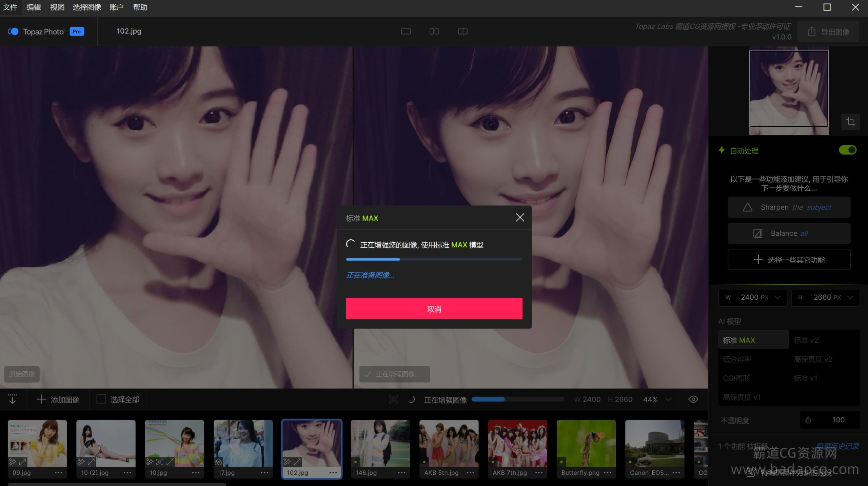This screenshot has height=486, width=868.
Task: Open the 编辑 menu
Action: click(x=34, y=7)
